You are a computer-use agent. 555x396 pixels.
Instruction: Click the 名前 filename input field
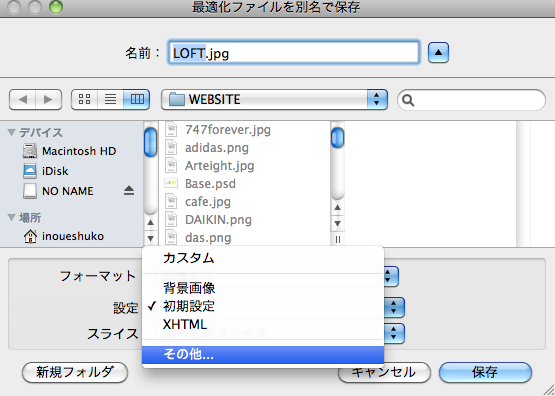(x=294, y=52)
